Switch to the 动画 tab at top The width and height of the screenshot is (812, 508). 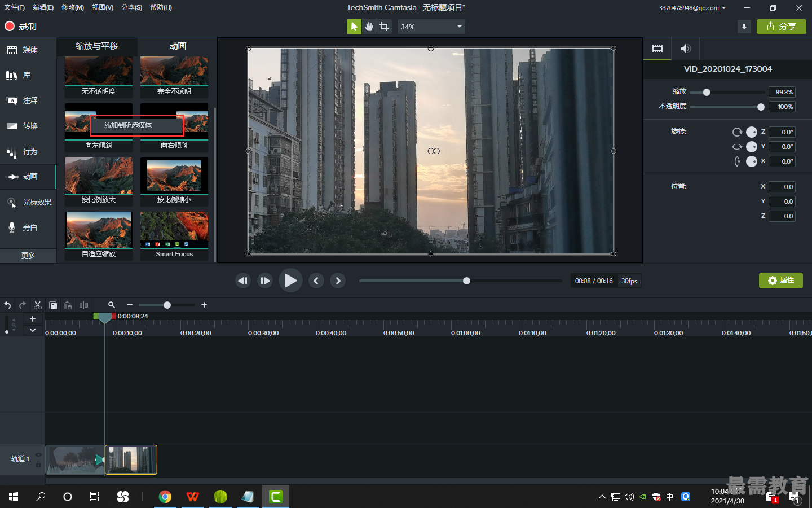click(178, 46)
